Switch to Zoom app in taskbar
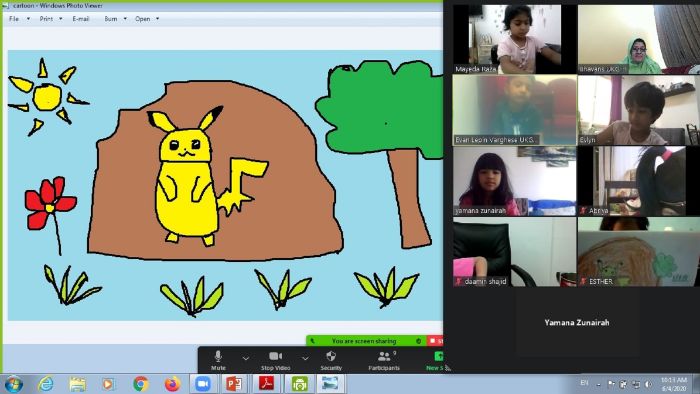Screen dimensions: 700x394 [x=203, y=384]
